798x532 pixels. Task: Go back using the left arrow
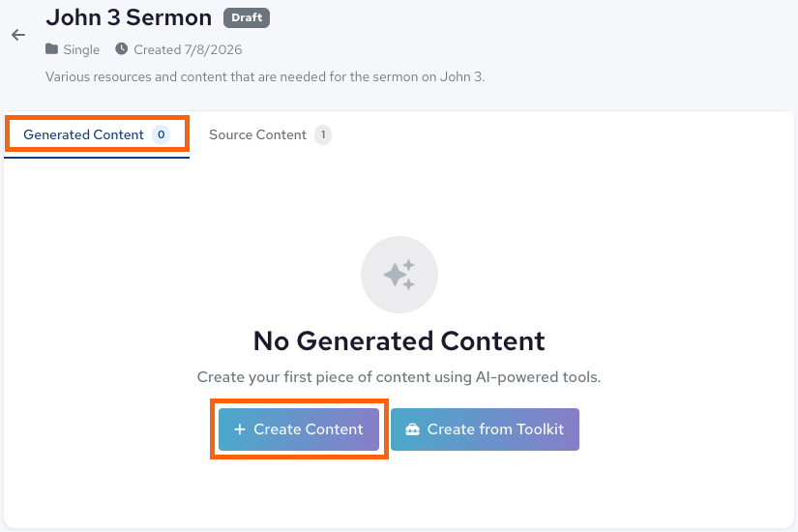tap(18, 35)
